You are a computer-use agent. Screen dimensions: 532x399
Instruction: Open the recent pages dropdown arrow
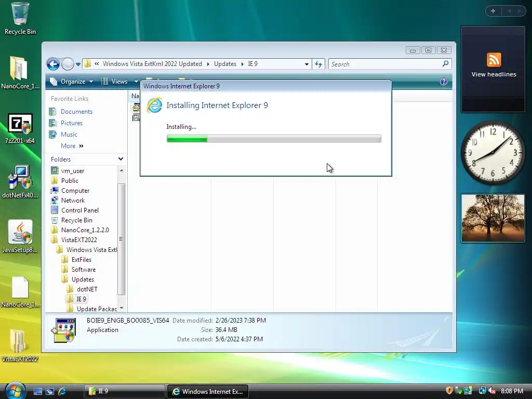pos(78,64)
